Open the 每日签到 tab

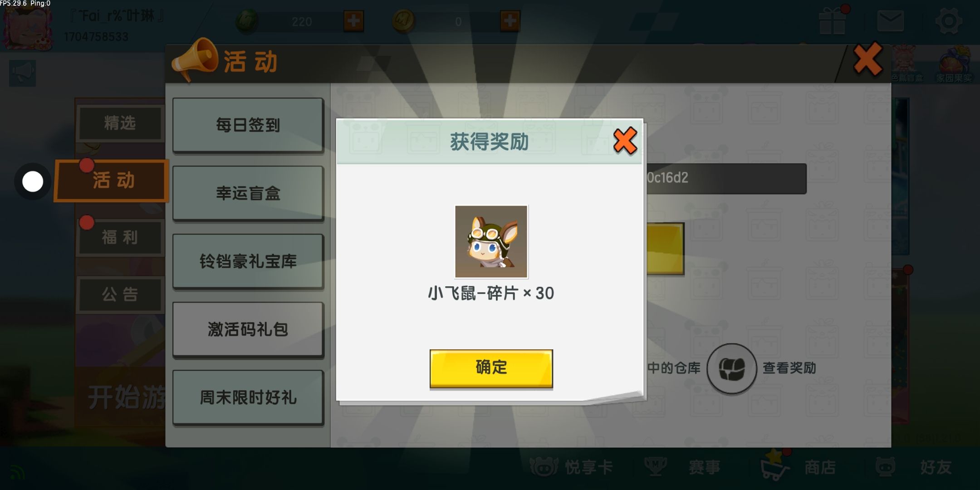tap(248, 125)
